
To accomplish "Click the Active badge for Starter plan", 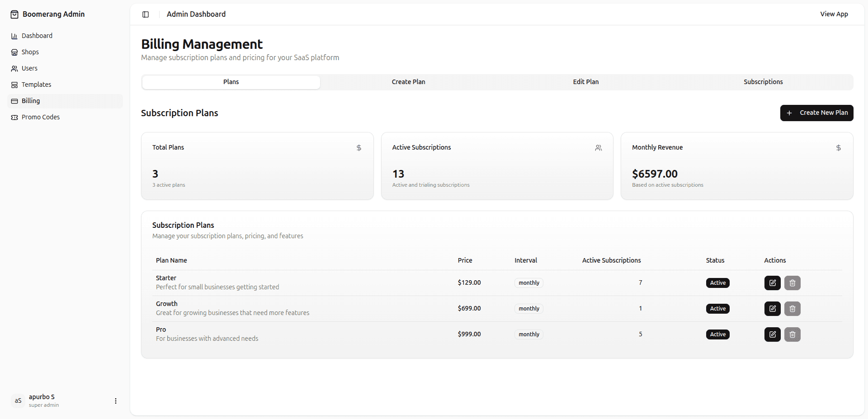I will click(717, 283).
